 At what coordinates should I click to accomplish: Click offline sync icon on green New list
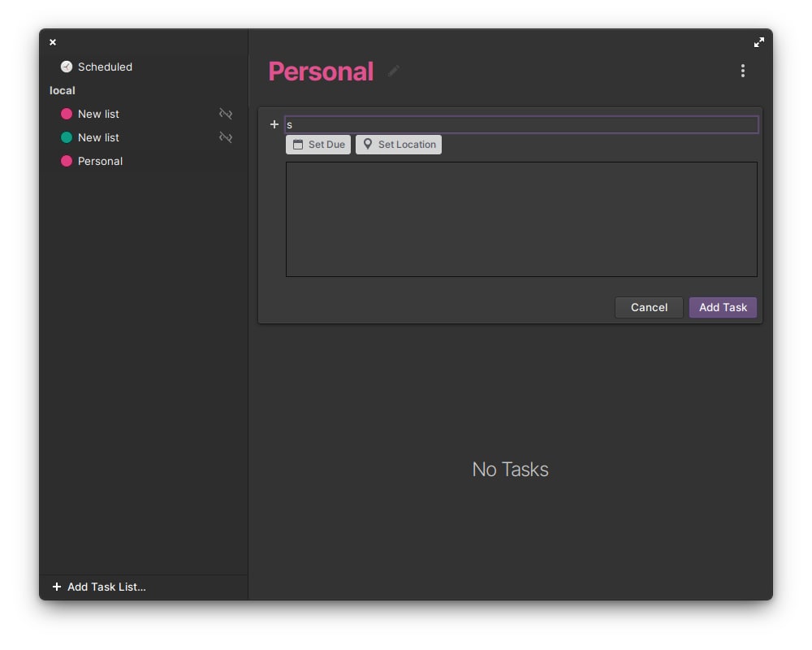(225, 137)
